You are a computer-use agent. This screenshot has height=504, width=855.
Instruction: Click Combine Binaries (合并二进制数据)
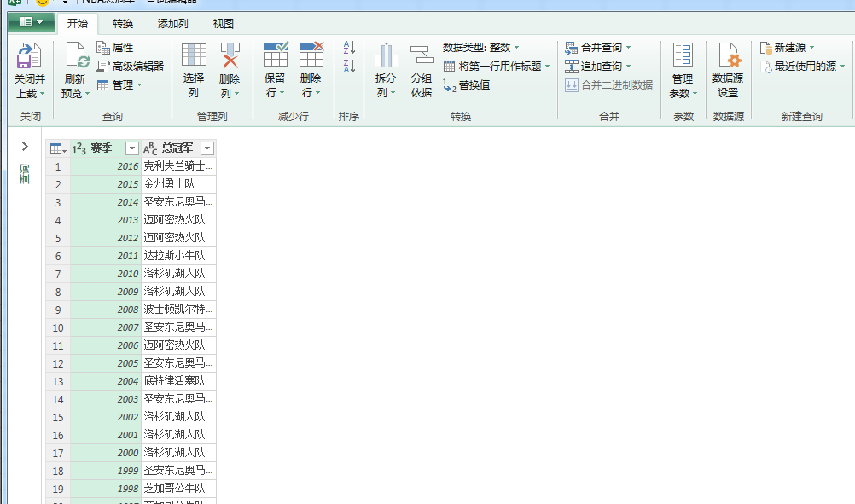tap(608, 85)
